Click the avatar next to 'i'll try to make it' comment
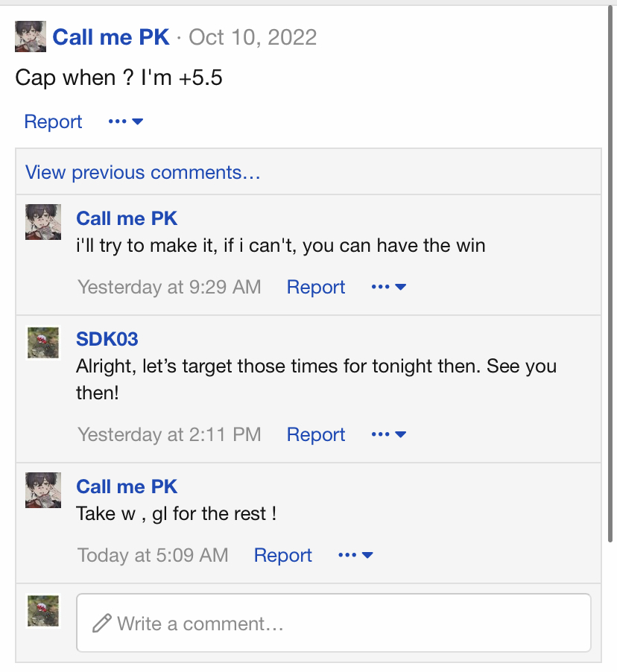Screen dimensions: 617x672 (x=43, y=222)
